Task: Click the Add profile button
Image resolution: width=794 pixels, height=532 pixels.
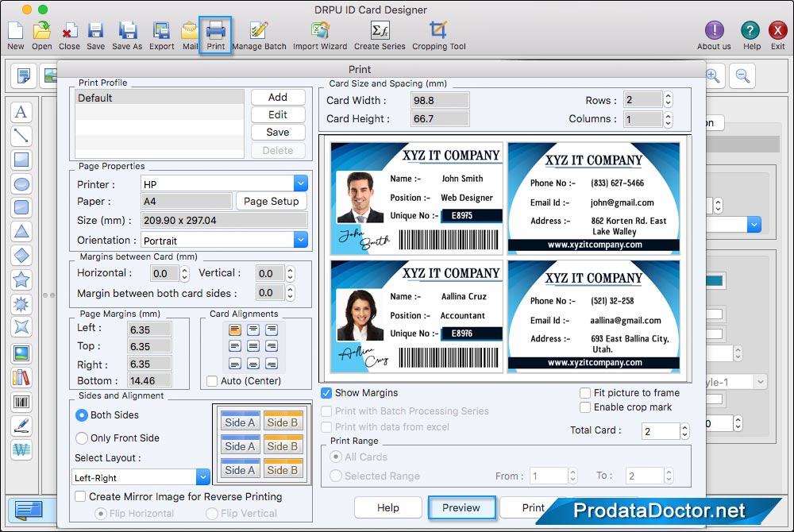Action: (x=277, y=97)
